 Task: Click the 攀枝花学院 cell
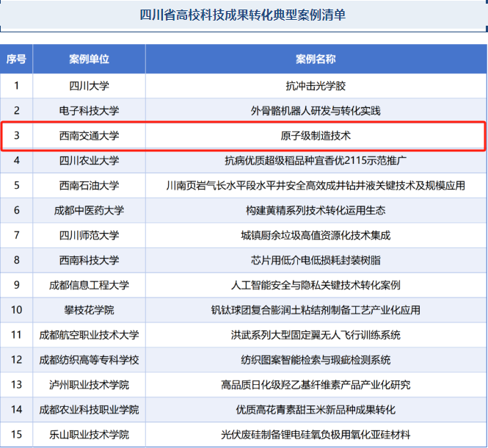pyautogui.click(x=89, y=310)
